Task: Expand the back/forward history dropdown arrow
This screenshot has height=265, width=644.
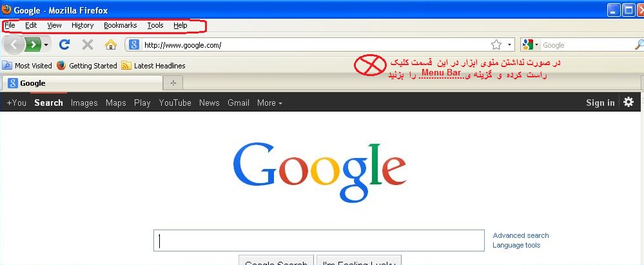Action: point(46,44)
